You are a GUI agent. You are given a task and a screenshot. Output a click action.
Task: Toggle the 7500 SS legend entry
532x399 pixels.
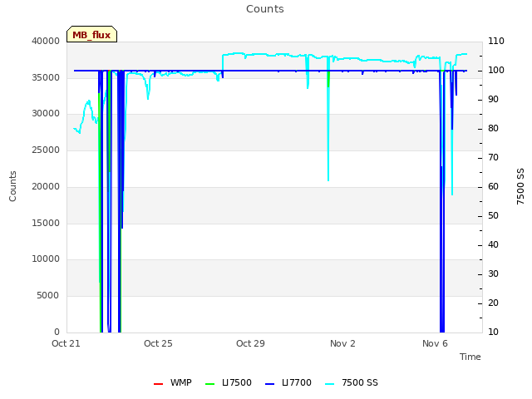click(x=352, y=382)
